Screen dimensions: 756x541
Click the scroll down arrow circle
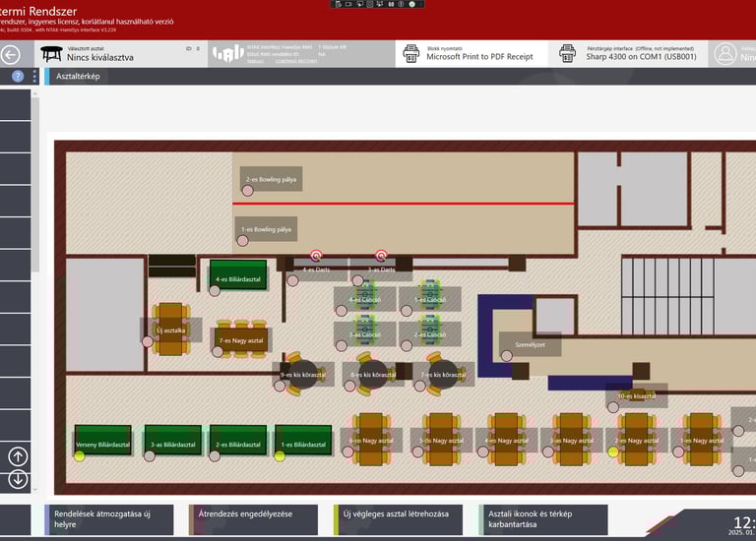tap(18, 479)
